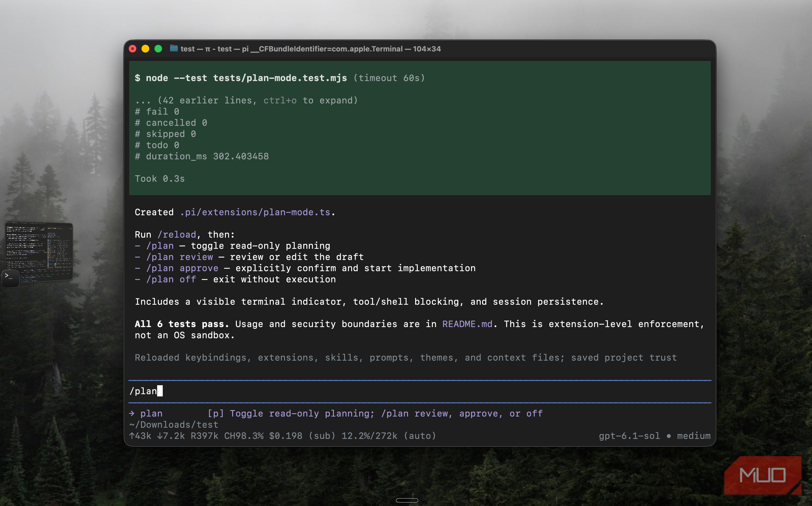
Task: Click the folder icon in Terminal title bar
Action: click(x=174, y=49)
